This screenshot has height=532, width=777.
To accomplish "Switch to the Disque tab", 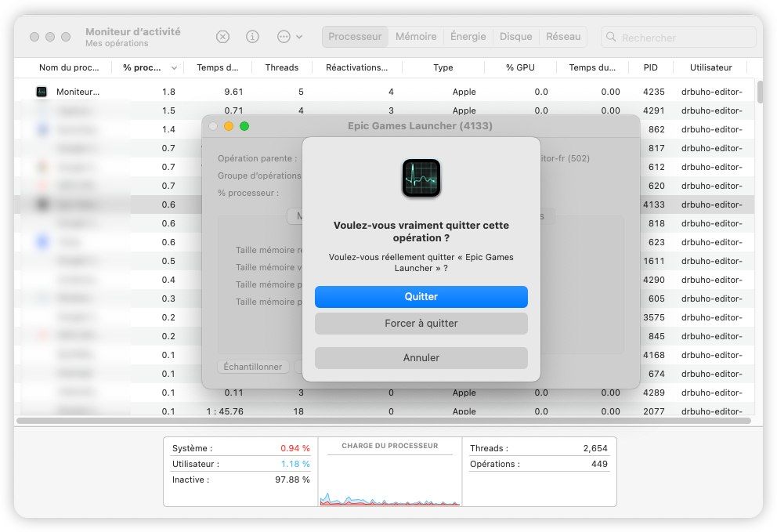I will click(515, 37).
